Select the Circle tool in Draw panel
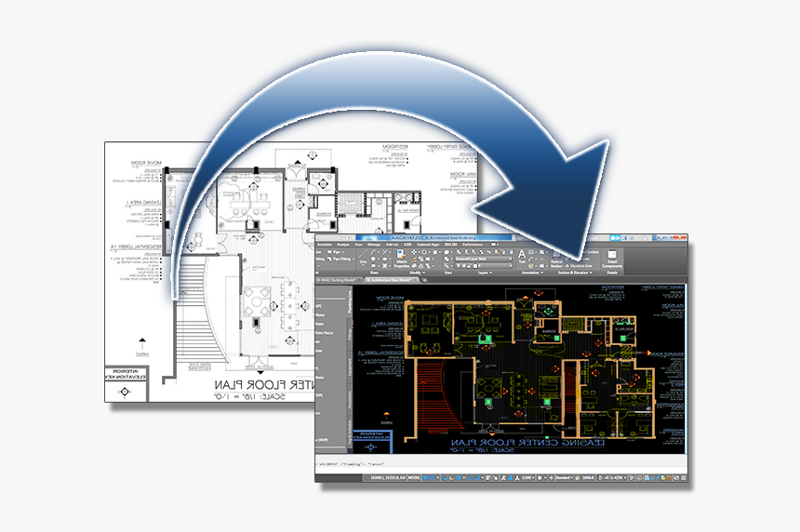 [373, 259]
